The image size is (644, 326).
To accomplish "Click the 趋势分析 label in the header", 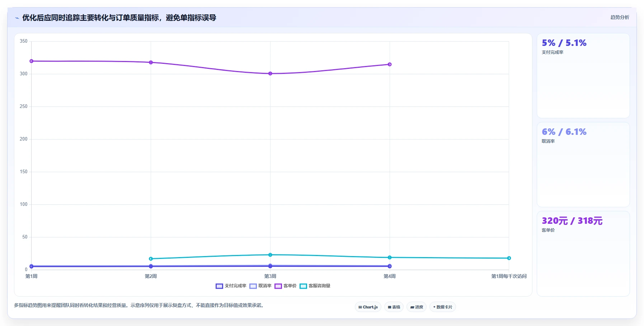I will (x=620, y=17).
